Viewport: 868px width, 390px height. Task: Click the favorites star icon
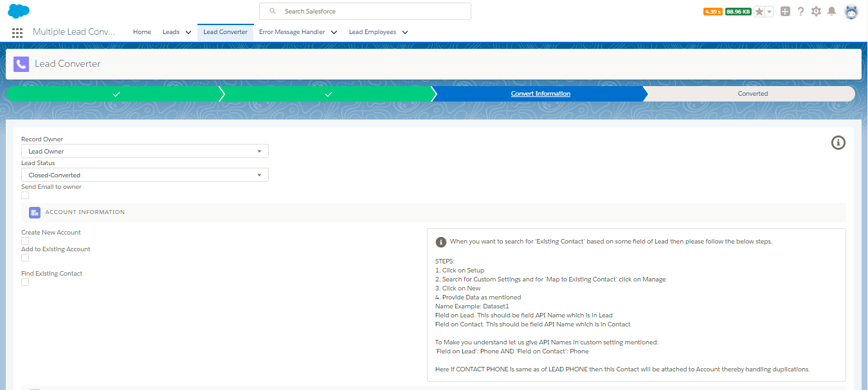[x=759, y=12]
